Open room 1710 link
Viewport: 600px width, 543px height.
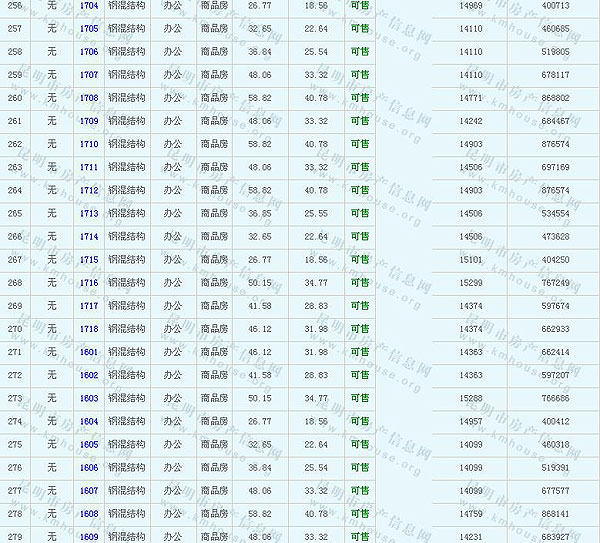point(89,144)
